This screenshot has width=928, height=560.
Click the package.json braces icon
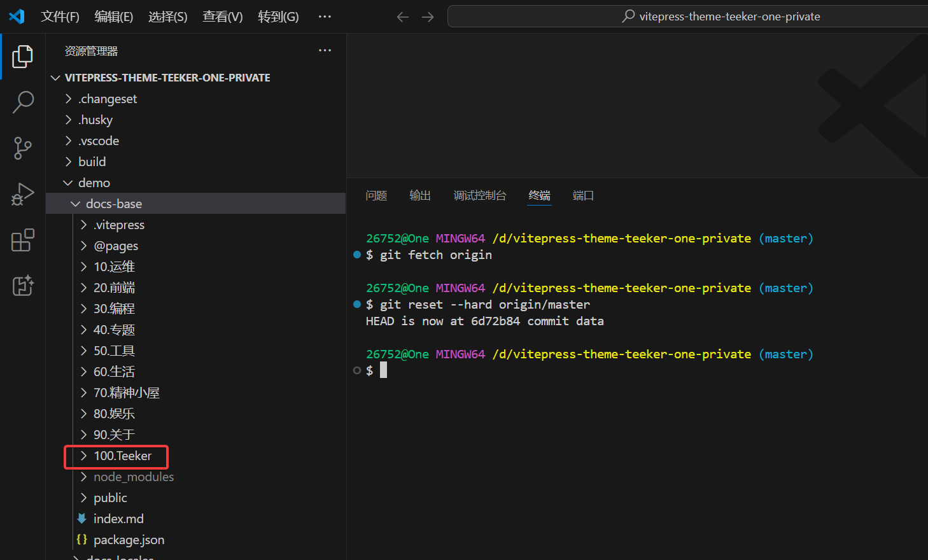point(81,540)
